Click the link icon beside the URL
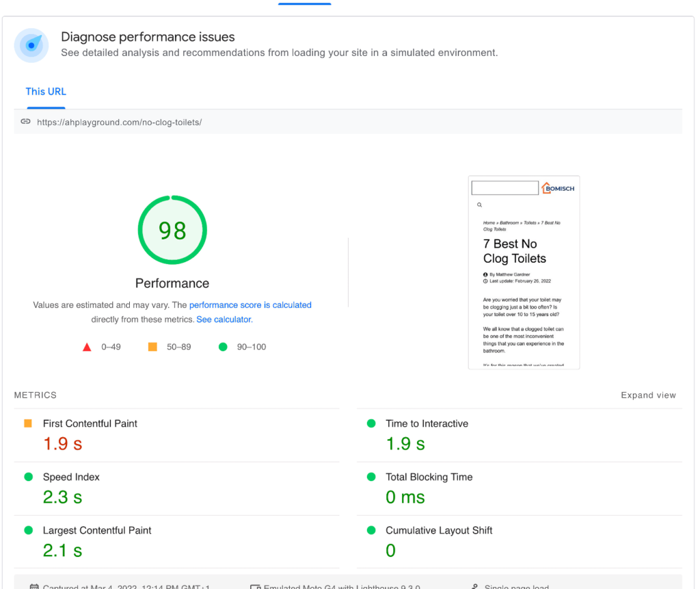The width and height of the screenshot is (700, 589). coord(26,122)
